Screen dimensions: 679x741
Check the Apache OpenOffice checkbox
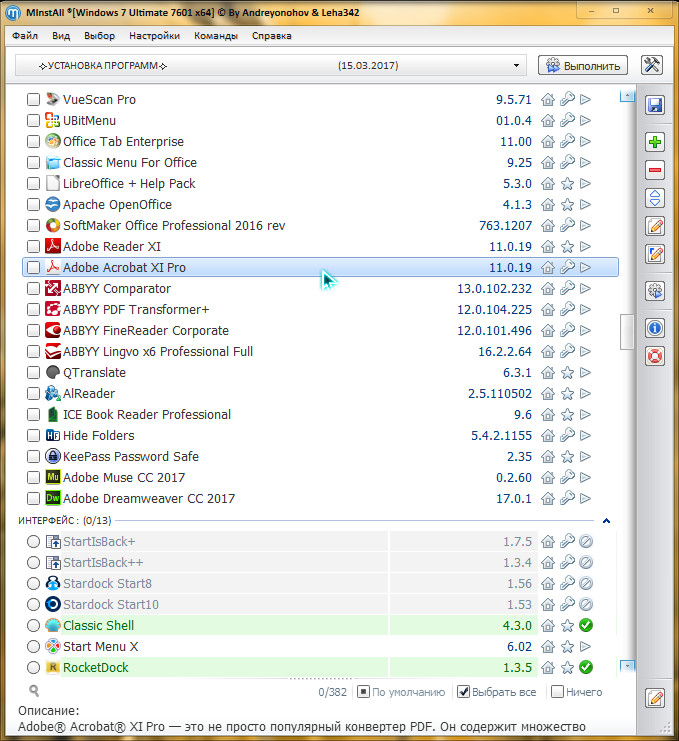tap(33, 205)
